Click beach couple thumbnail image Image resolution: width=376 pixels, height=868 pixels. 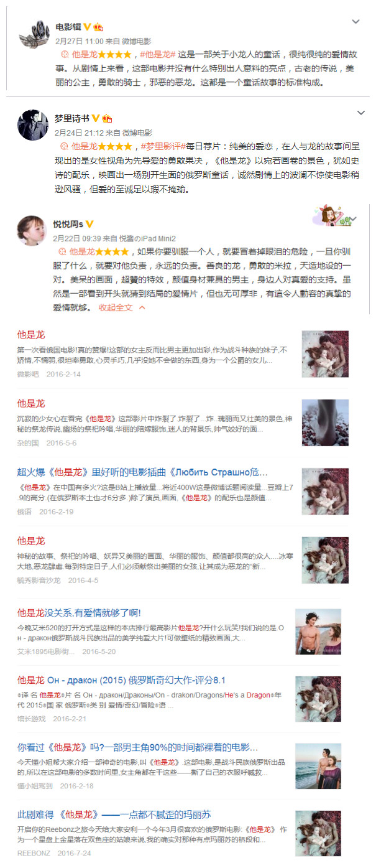(x=318, y=767)
